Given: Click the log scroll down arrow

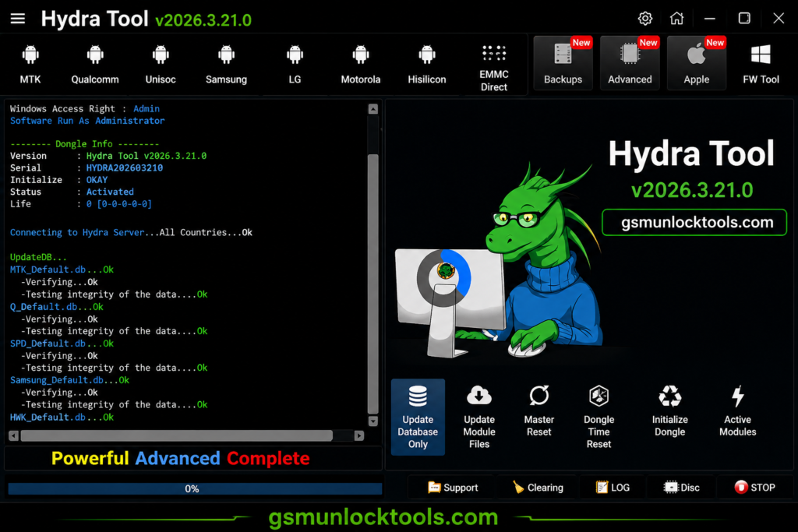Looking at the screenshot, I should tap(373, 421).
